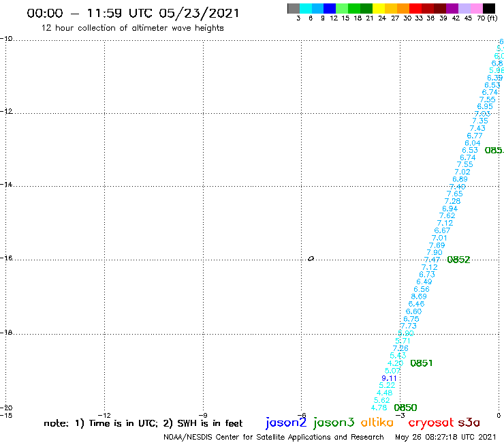Click the 'jason2' satellite legend label
The height and width of the screenshot is (443, 504).
click(x=286, y=423)
